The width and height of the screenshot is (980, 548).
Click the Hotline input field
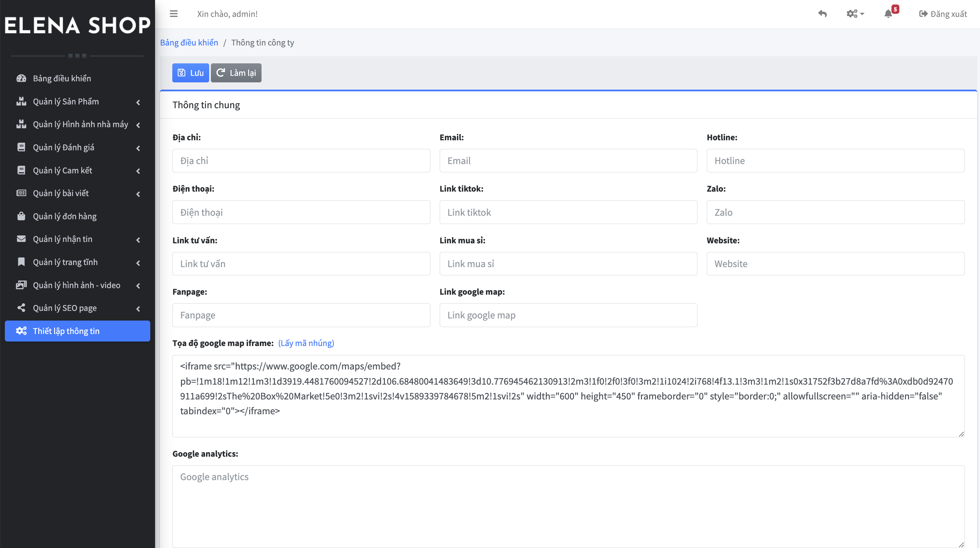(x=835, y=161)
